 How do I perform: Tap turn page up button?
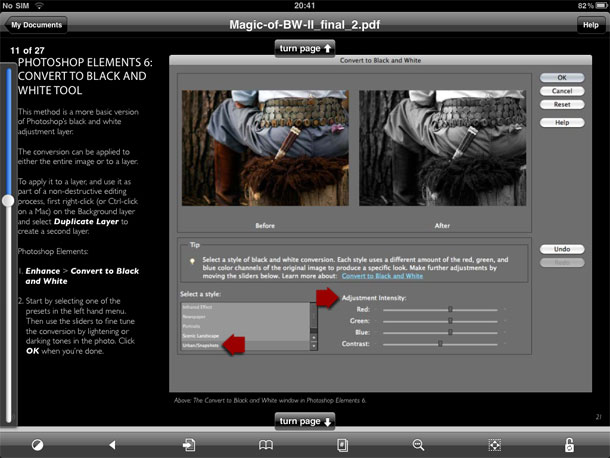tap(305, 49)
